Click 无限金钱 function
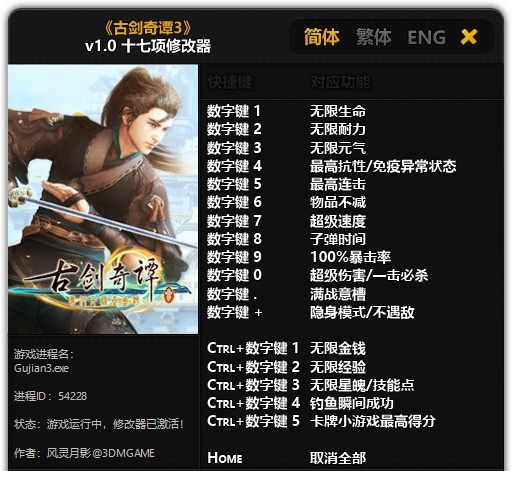The height and width of the screenshot is (489, 512). point(338,348)
